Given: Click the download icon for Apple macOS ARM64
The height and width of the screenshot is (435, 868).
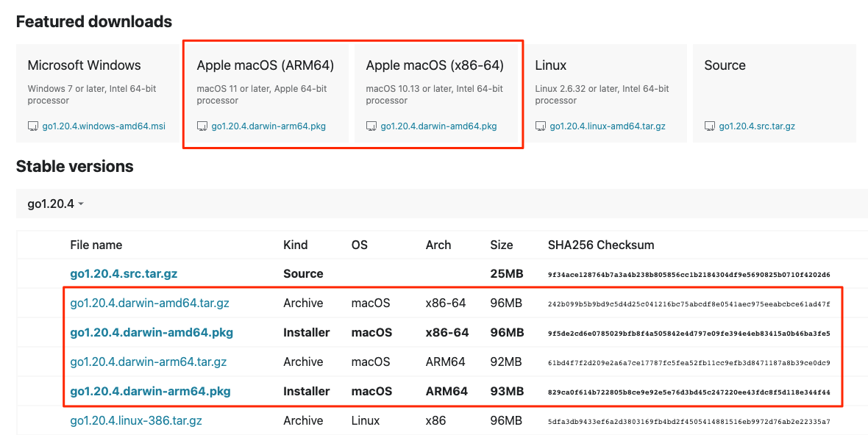Looking at the screenshot, I should click(x=202, y=126).
